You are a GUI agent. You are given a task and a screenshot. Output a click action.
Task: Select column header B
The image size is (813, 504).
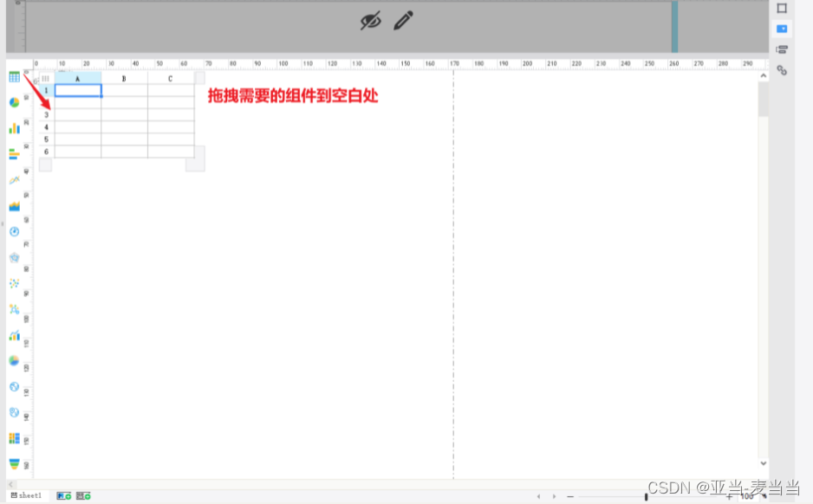point(125,78)
